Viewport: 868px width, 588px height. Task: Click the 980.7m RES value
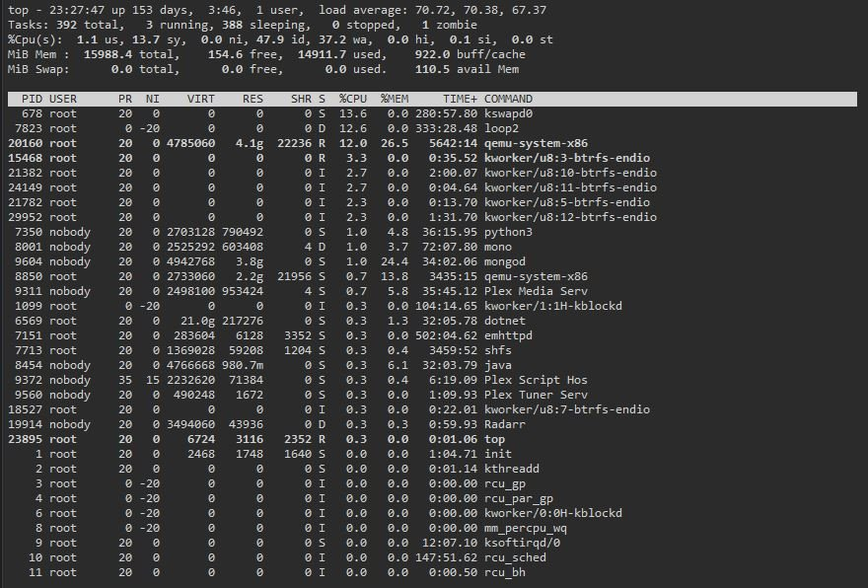coord(243,365)
